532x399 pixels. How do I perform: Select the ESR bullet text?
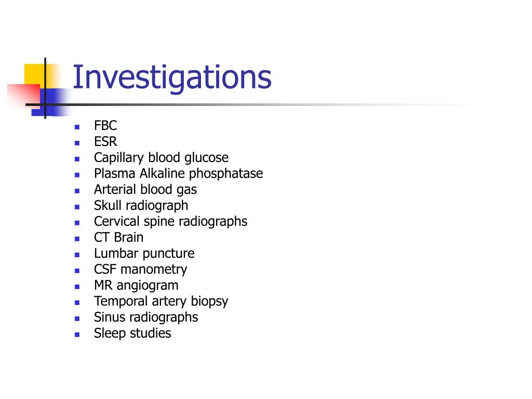(x=105, y=141)
